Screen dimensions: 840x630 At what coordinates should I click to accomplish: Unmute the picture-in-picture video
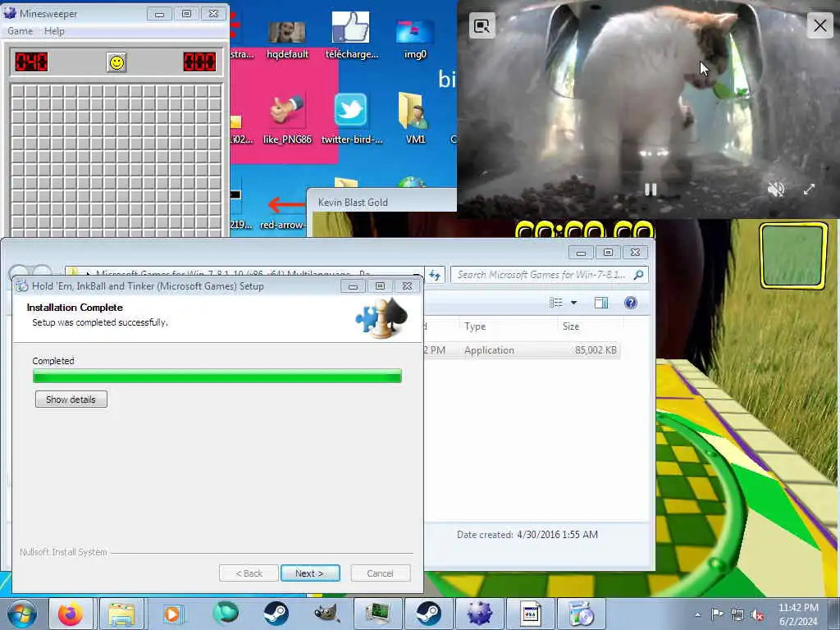coord(776,189)
